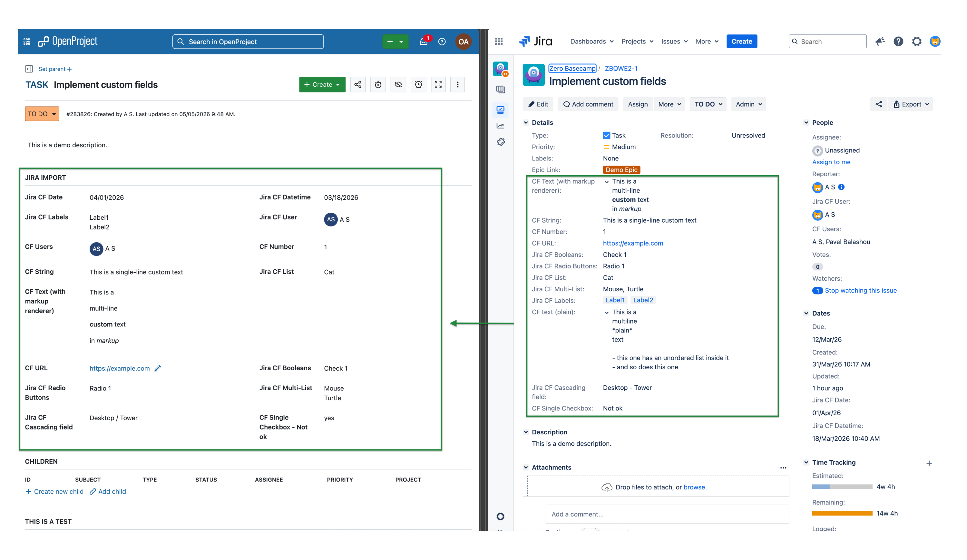The height and width of the screenshot is (560, 967).
Task: Click the Attachments three-dot options icon
Action: 783,468
